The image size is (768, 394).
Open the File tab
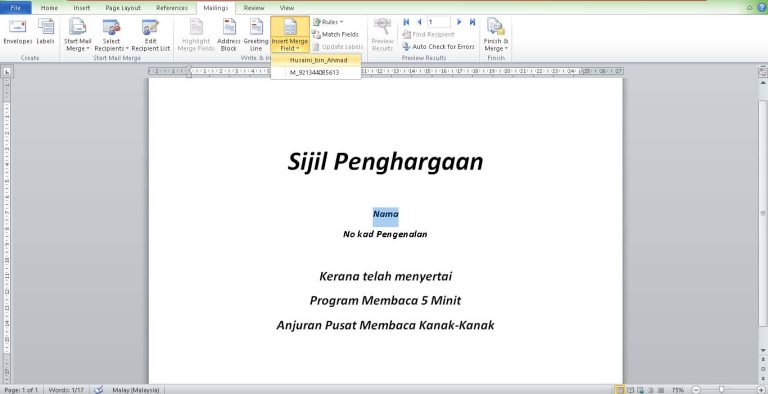(x=16, y=8)
